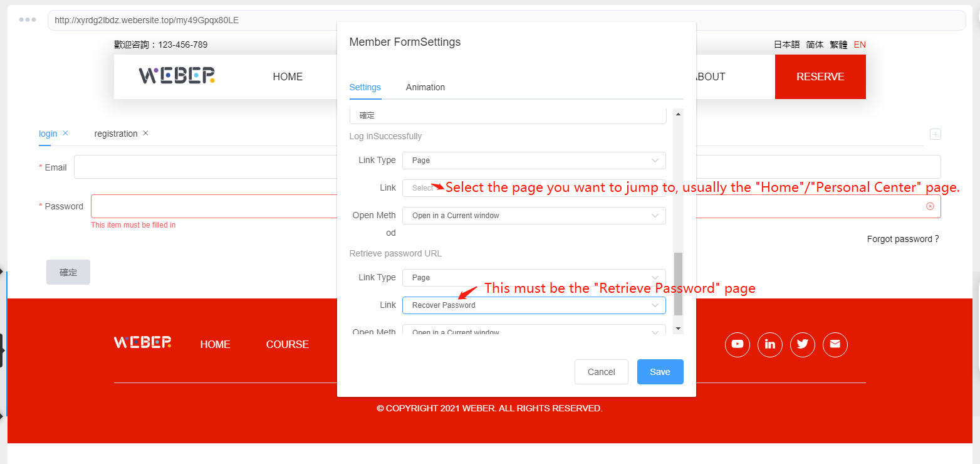The height and width of the screenshot is (464, 980).
Task: Click the WEBER logo in the header
Action: click(x=177, y=76)
